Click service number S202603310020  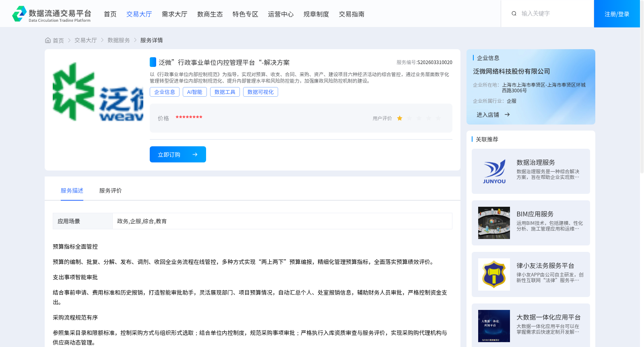435,62
